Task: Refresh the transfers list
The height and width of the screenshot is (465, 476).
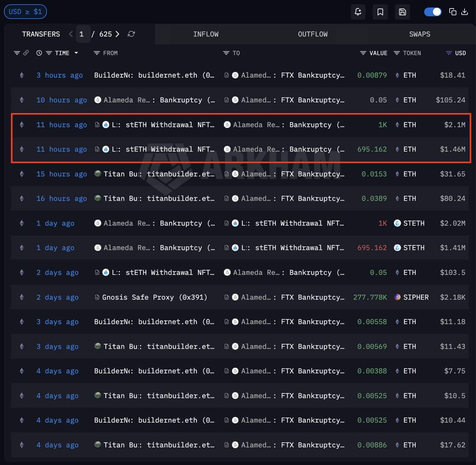Action: click(131, 34)
